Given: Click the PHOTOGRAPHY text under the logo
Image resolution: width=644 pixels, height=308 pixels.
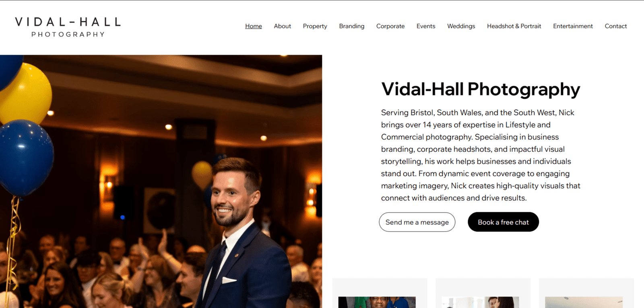Looking at the screenshot, I should coord(68,35).
